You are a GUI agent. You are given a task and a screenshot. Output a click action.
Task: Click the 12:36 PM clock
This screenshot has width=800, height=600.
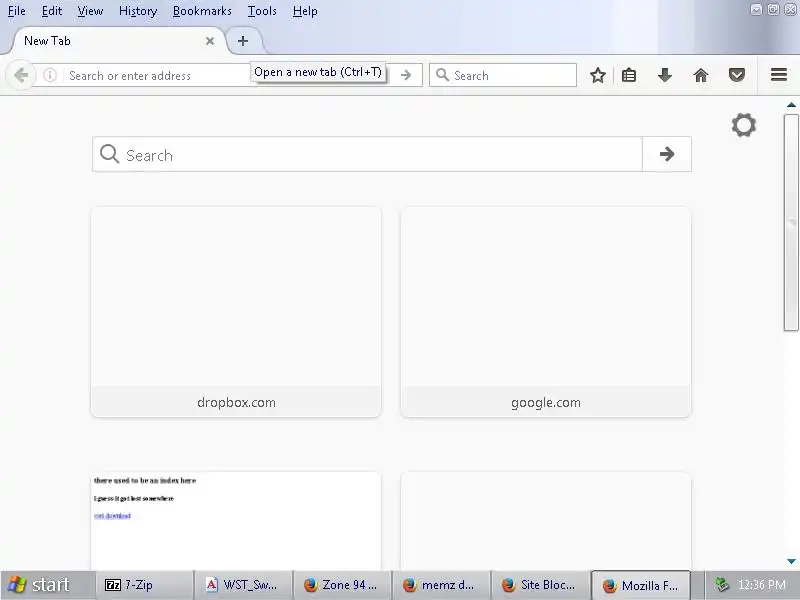(762, 585)
